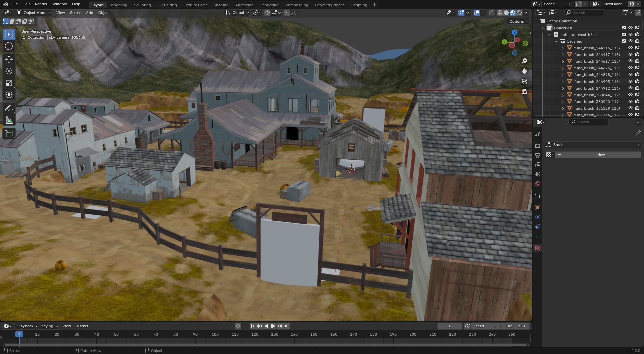Add a new workspace with plus button
Image resolution: width=644 pixels, height=354 pixels.
pos(374,5)
